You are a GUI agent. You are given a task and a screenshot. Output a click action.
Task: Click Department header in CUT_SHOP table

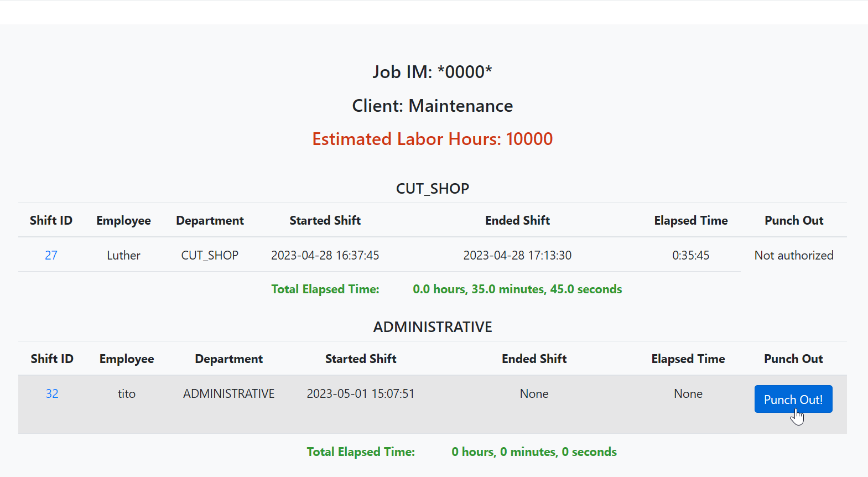click(x=210, y=220)
